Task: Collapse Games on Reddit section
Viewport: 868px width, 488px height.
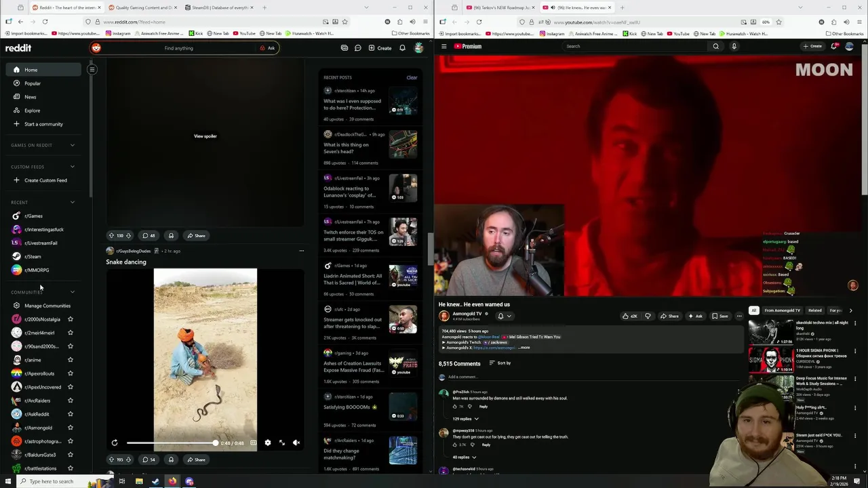Action: tap(73, 145)
